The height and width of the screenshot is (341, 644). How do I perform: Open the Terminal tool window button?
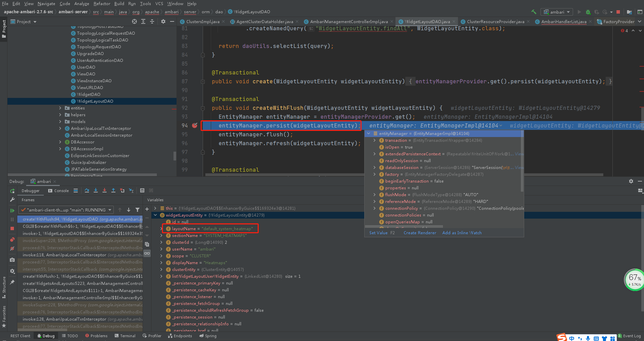(x=125, y=336)
